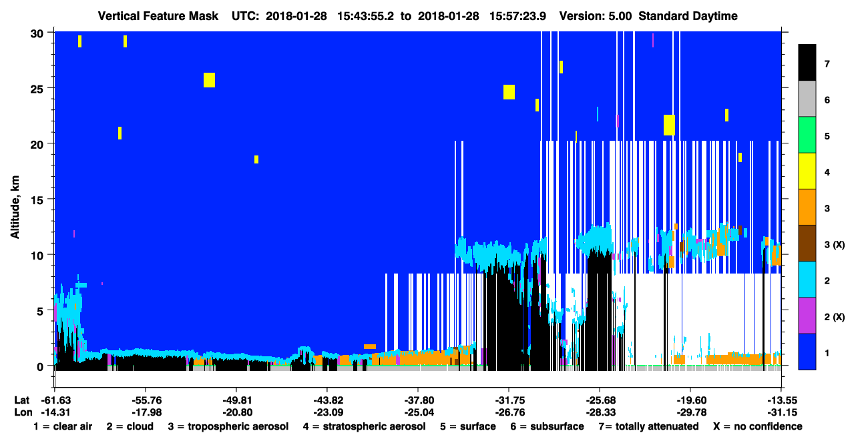Click the magenta 2 (X) legend swatch

point(807,316)
